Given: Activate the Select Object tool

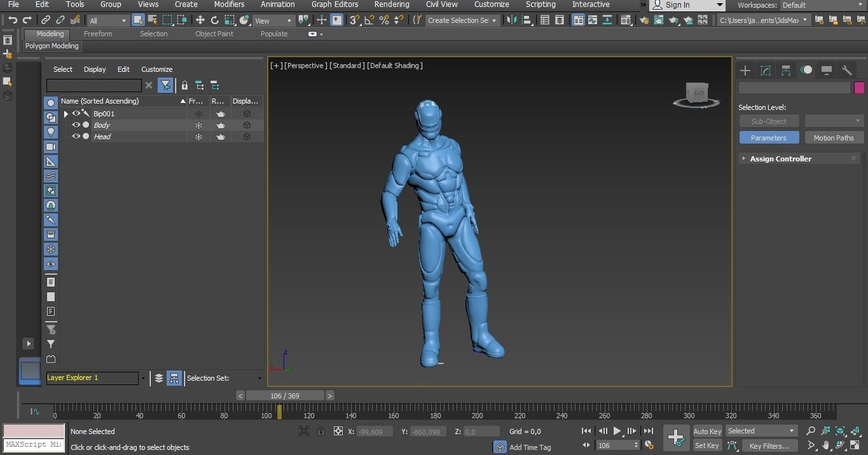Looking at the screenshot, I should tap(138, 20).
